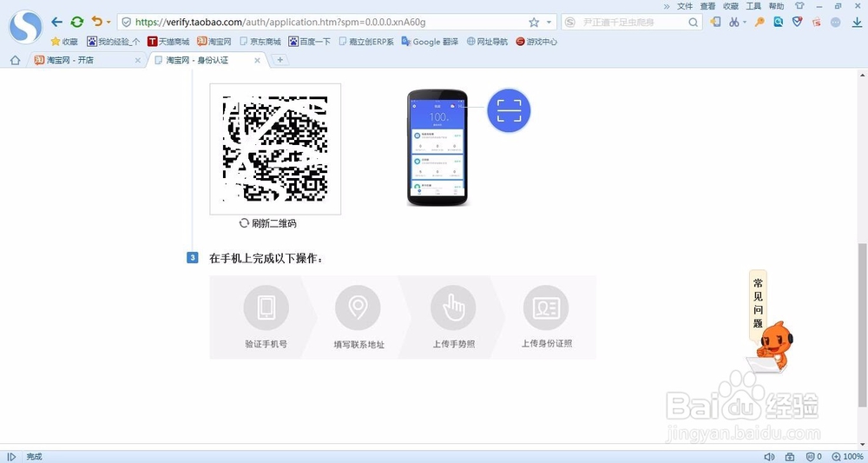Open address bar history dropdown arrow
The image size is (868, 463).
tap(549, 23)
